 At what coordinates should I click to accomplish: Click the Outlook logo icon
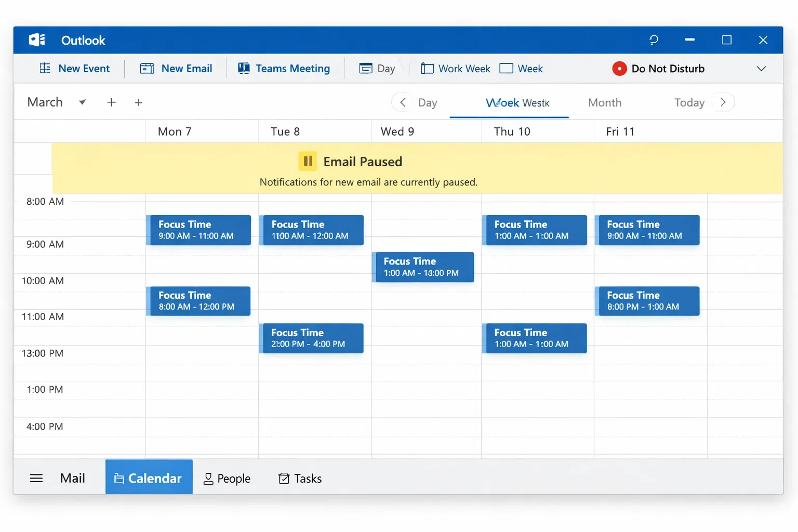37,40
